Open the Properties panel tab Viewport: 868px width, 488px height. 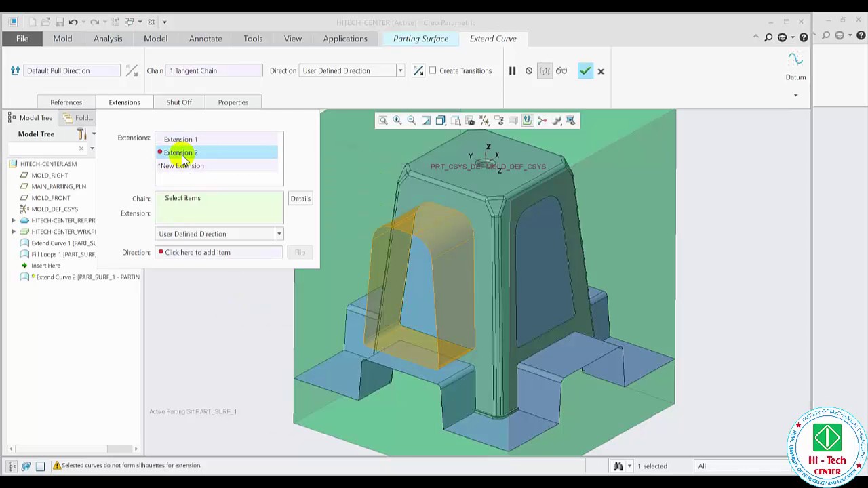[x=233, y=102]
